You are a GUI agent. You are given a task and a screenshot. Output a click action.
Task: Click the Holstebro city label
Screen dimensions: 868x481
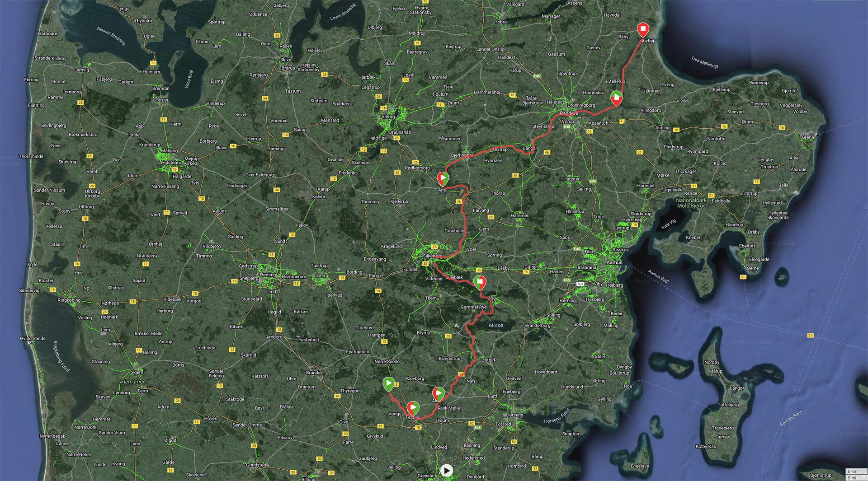coord(171,163)
